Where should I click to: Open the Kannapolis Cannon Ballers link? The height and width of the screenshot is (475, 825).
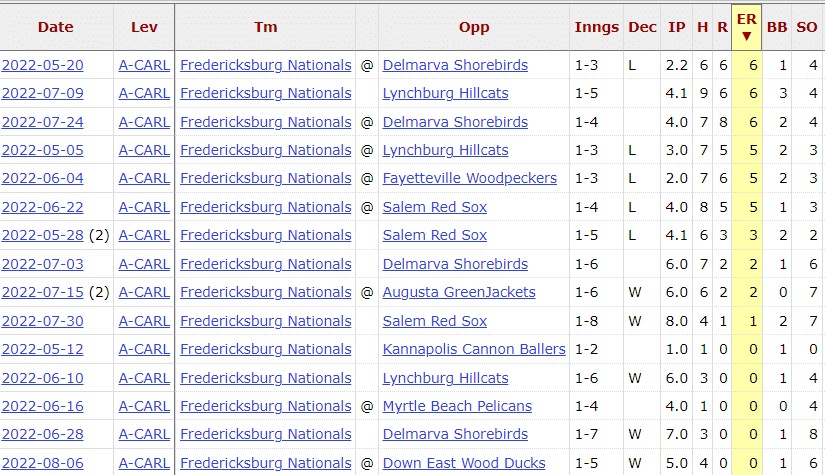[474, 349]
